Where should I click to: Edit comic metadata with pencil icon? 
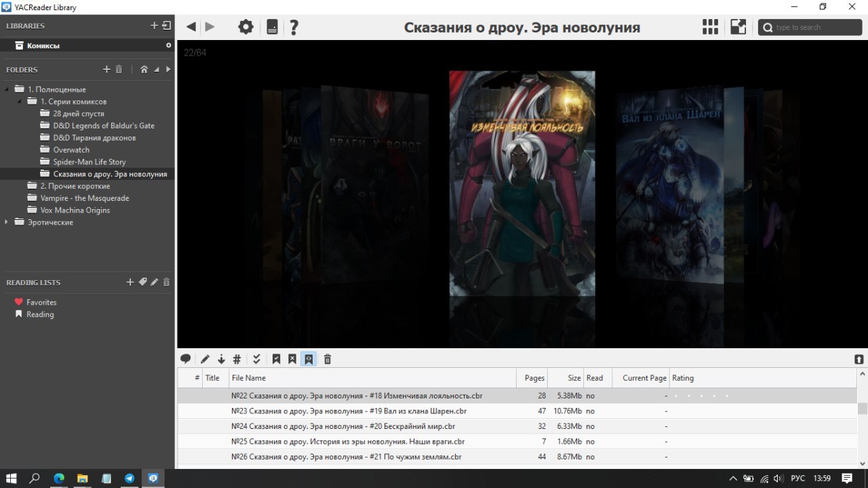[205, 359]
